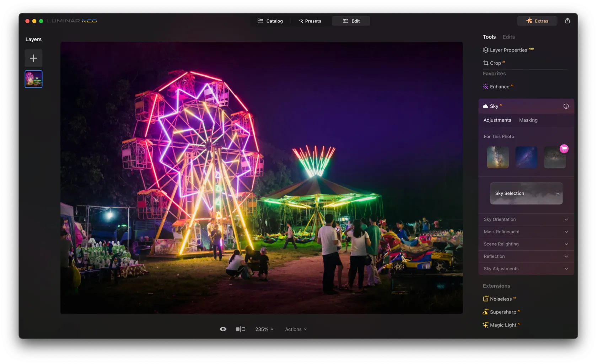Open the share/export icon
The height and width of the screenshot is (364, 597).
click(x=567, y=21)
